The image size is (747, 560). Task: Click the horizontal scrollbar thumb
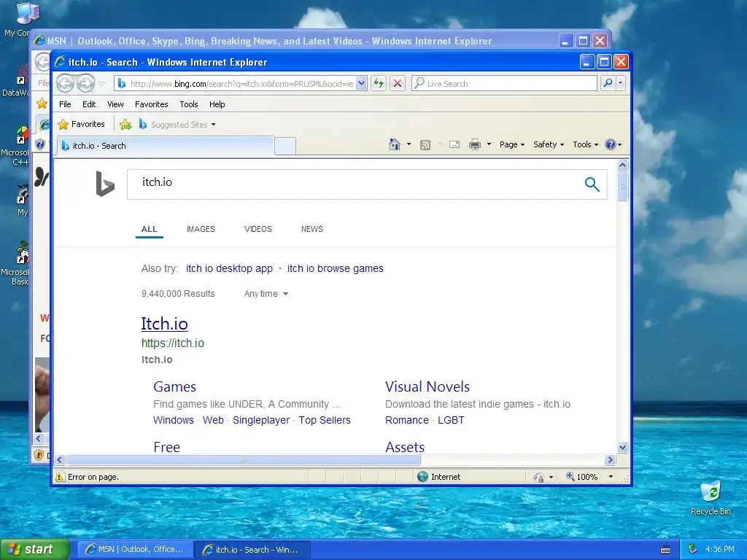tap(244, 459)
